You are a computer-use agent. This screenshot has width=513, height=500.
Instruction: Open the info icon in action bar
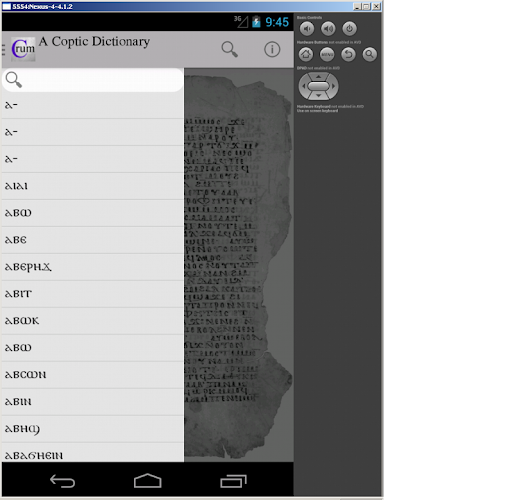click(x=272, y=49)
